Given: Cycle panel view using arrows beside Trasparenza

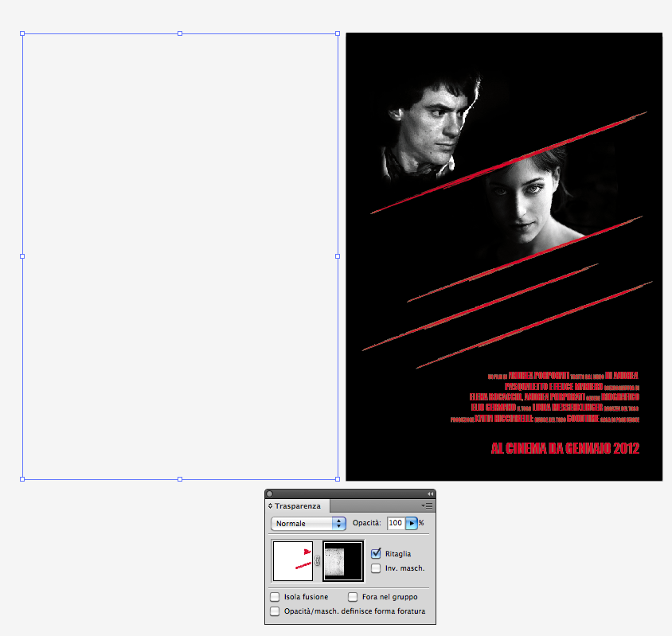Looking at the screenshot, I should point(270,506).
